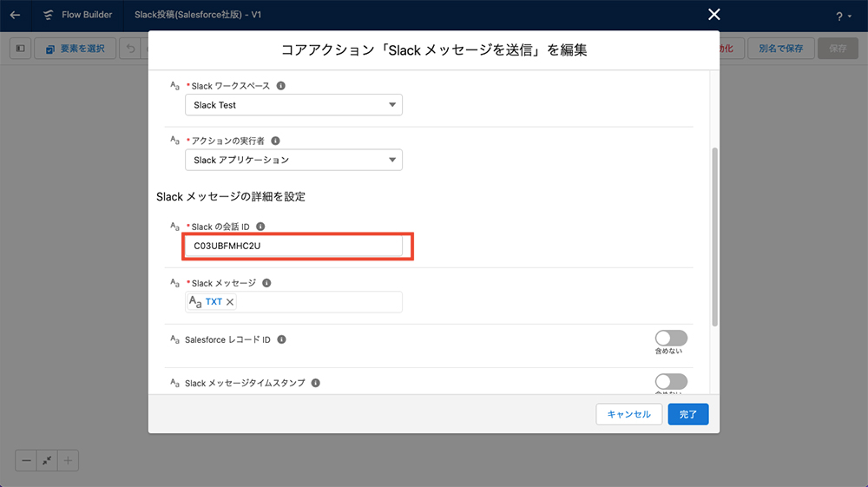Remove the TXT pill with its X
The image size is (868, 487).
230,301
